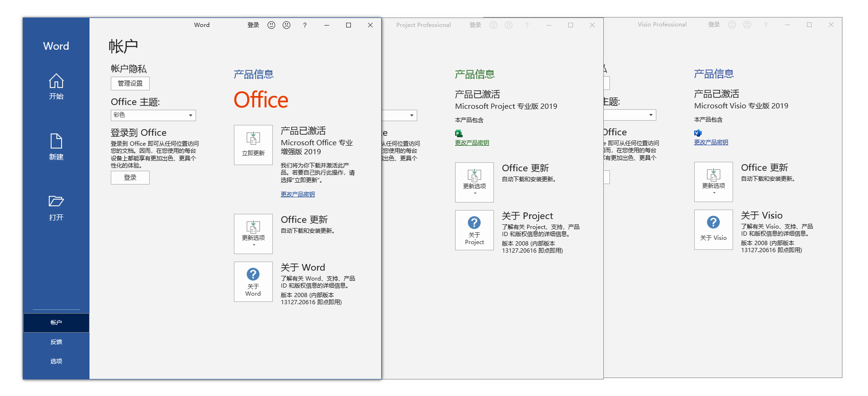868x396 pixels.
Task: Open help icon in Visio Professional title bar
Action: pyautogui.click(x=766, y=25)
